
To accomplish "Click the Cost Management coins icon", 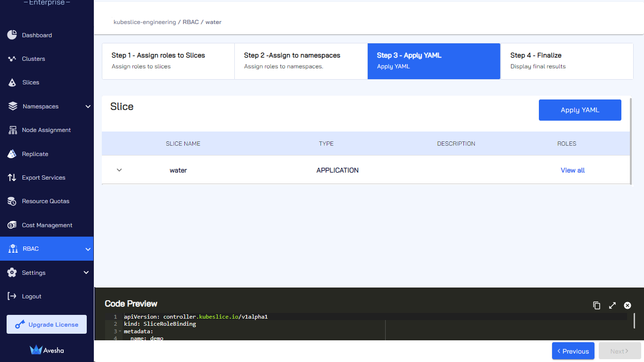I will coord(12,225).
